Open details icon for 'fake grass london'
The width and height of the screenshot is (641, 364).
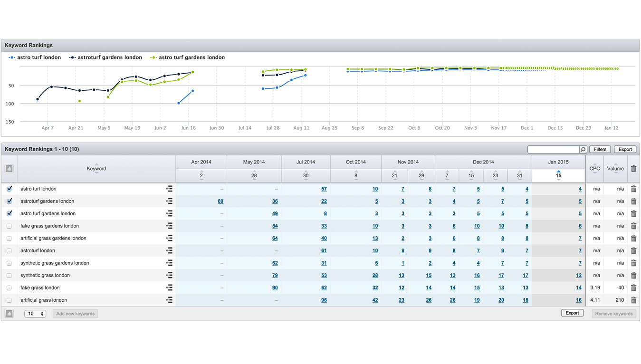(x=169, y=288)
